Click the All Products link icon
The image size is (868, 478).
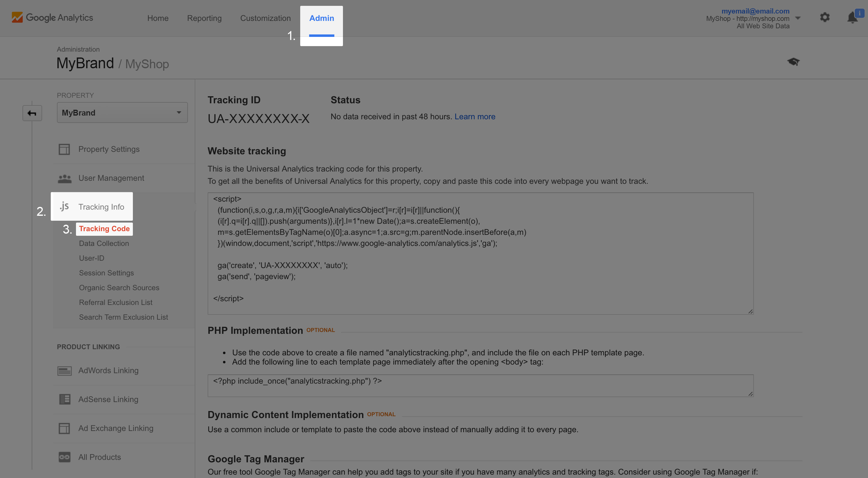point(64,457)
